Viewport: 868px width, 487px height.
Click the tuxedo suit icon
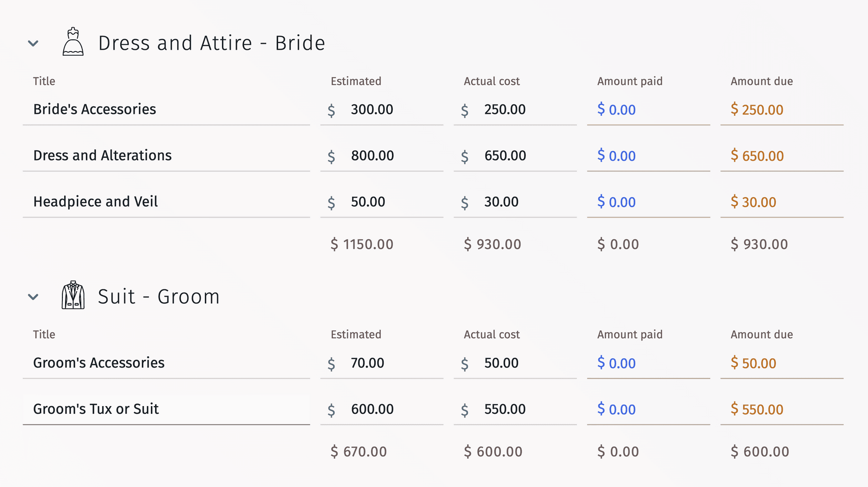coord(73,296)
